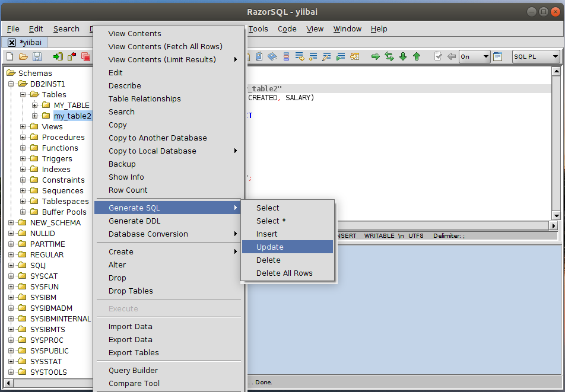Select Describe in the context menu

pos(169,85)
